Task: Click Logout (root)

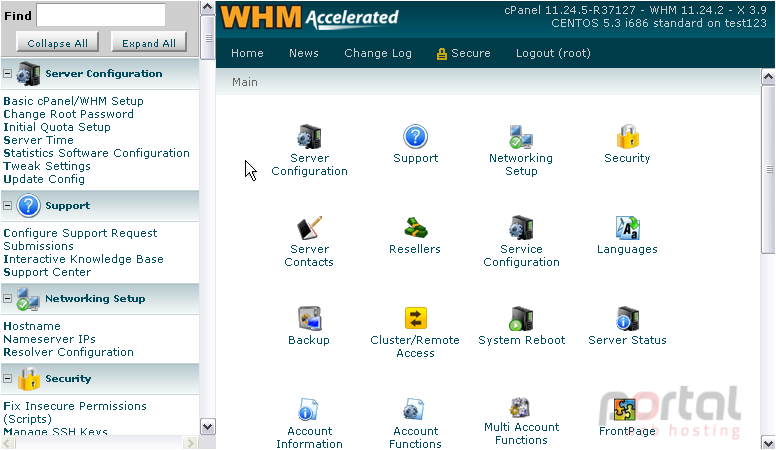Action: tap(553, 53)
